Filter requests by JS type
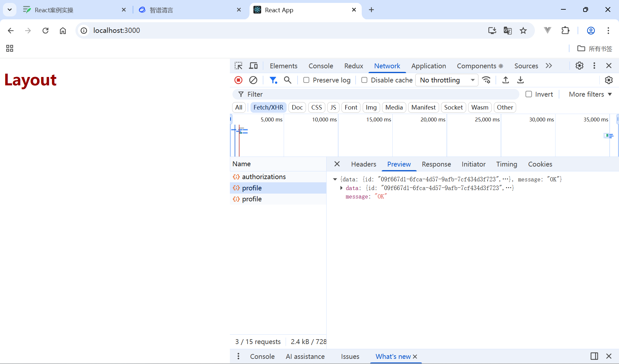The image size is (619, 364). [x=333, y=107]
